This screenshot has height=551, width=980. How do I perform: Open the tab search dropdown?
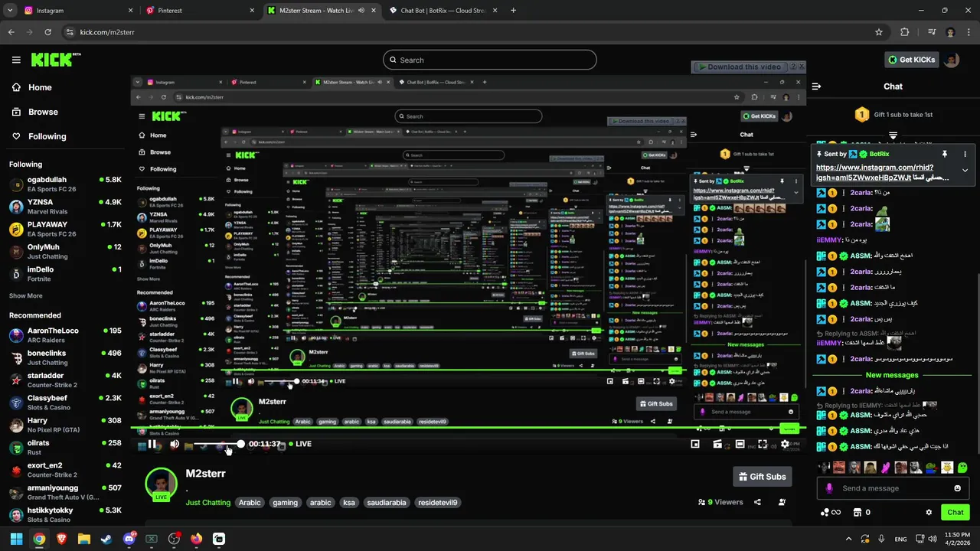(10, 11)
